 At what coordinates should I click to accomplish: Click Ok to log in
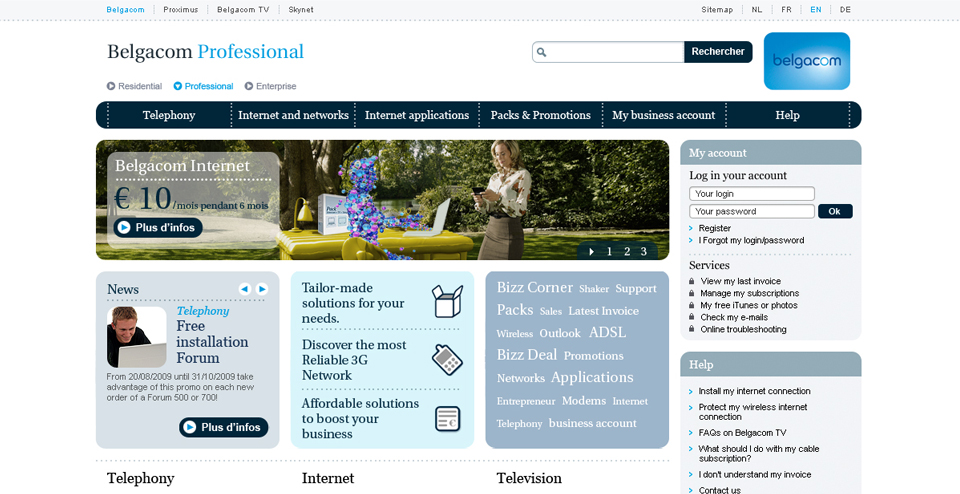coord(835,211)
